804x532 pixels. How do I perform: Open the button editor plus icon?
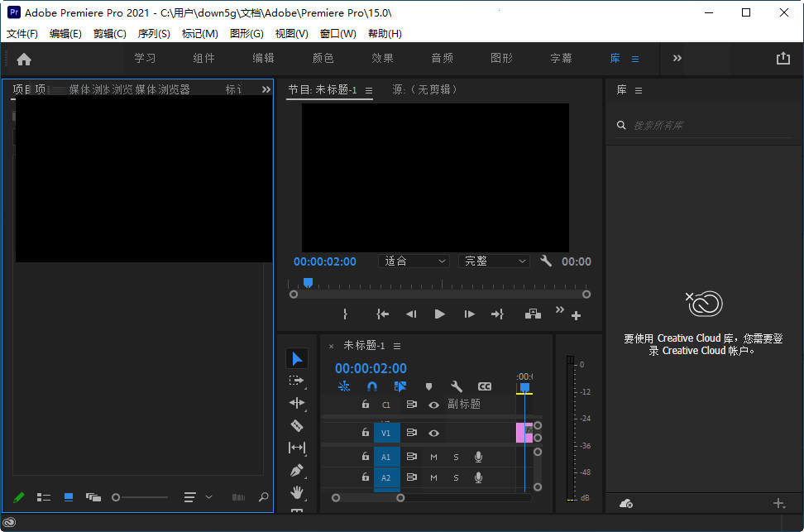576,316
